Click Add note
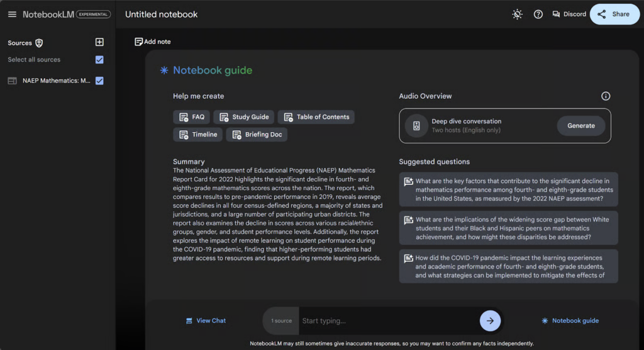Viewport: 644px width, 350px height. tap(153, 42)
